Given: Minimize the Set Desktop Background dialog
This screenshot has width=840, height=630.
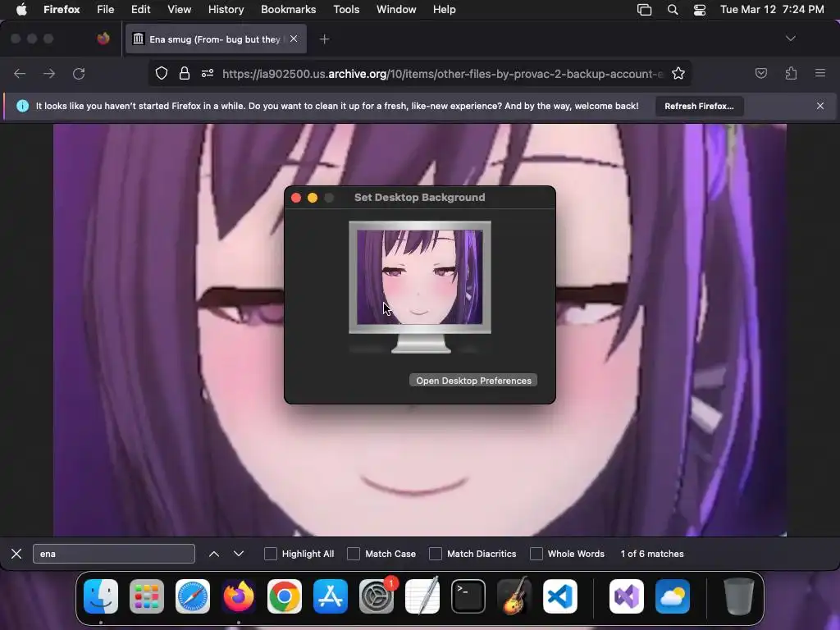Looking at the screenshot, I should coord(313,198).
